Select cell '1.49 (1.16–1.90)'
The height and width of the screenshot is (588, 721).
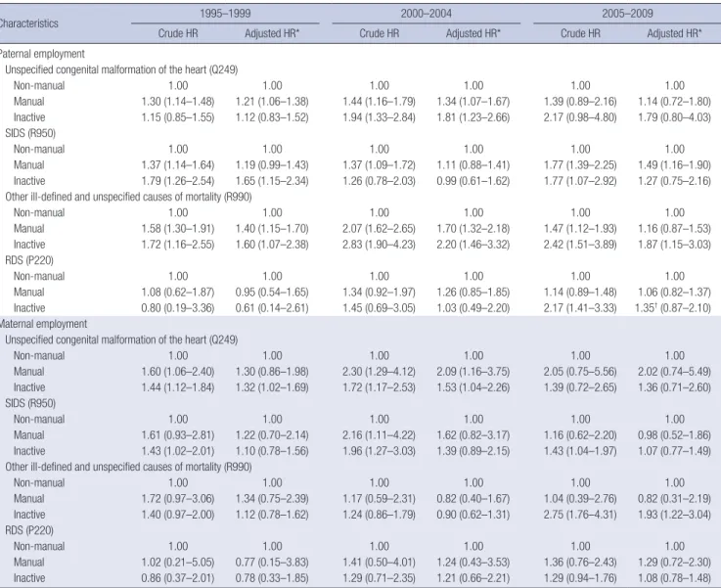(x=675, y=165)
